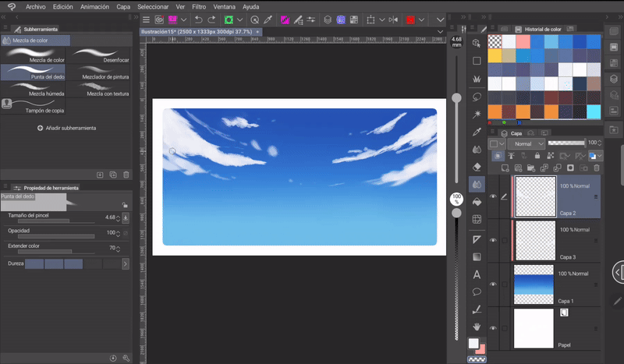Select the Text tool
Image resolution: width=624 pixels, height=364 pixels.
(477, 274)
